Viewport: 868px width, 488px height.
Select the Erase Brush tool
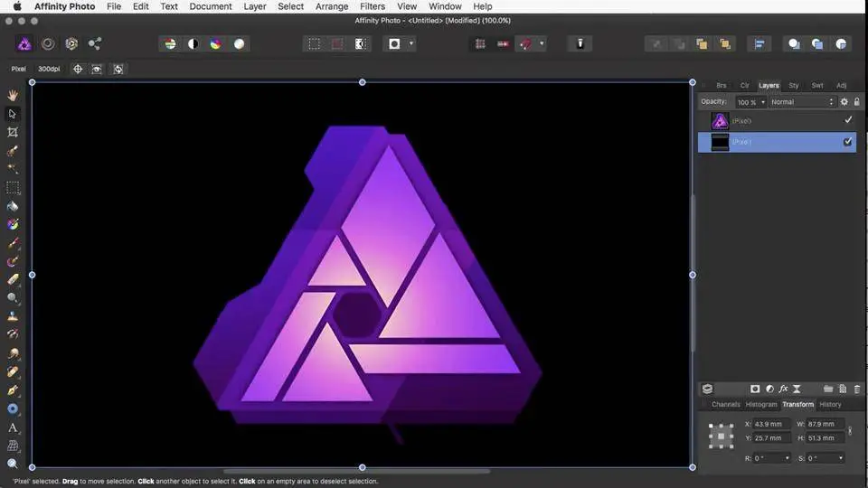click(13, 279)
